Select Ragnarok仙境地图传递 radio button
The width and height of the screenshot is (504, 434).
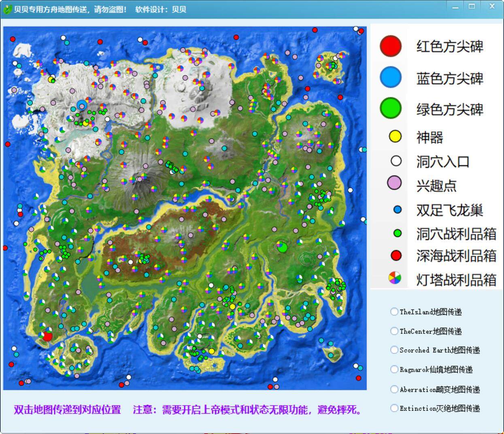pyautogui.click(x=394, y=369)
